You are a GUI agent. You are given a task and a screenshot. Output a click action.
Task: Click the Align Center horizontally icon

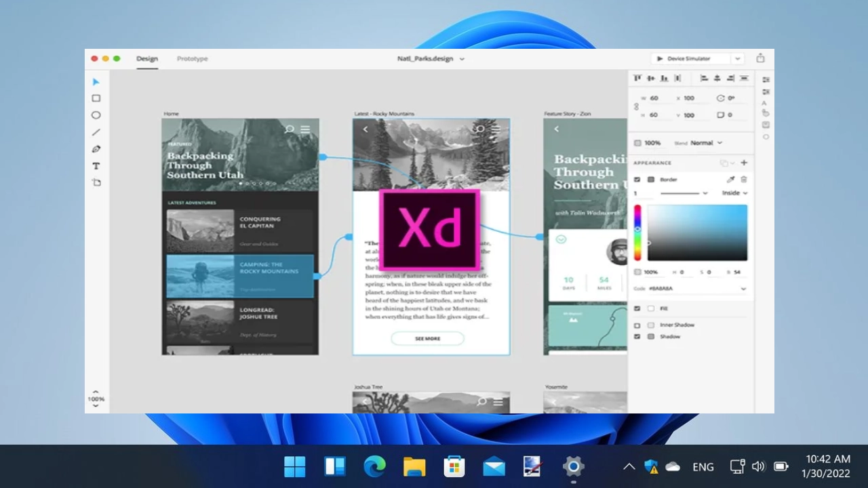(717, 79)
